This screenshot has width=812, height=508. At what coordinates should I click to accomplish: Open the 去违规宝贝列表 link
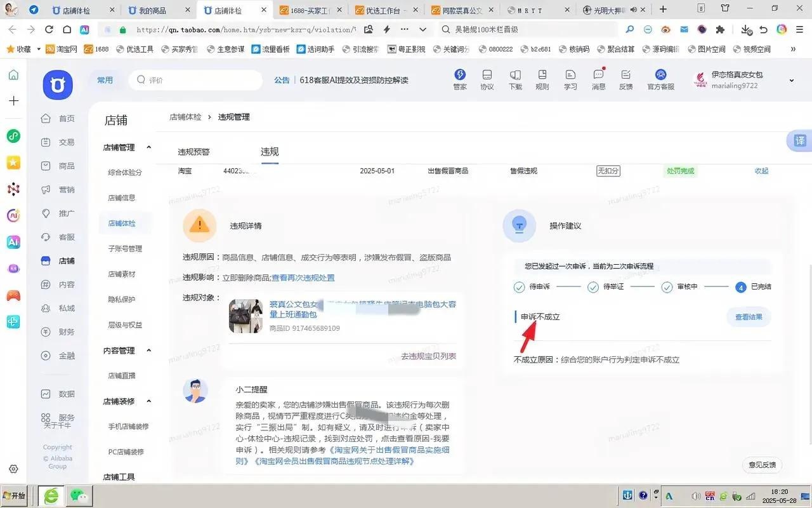(x=428, y=356)
